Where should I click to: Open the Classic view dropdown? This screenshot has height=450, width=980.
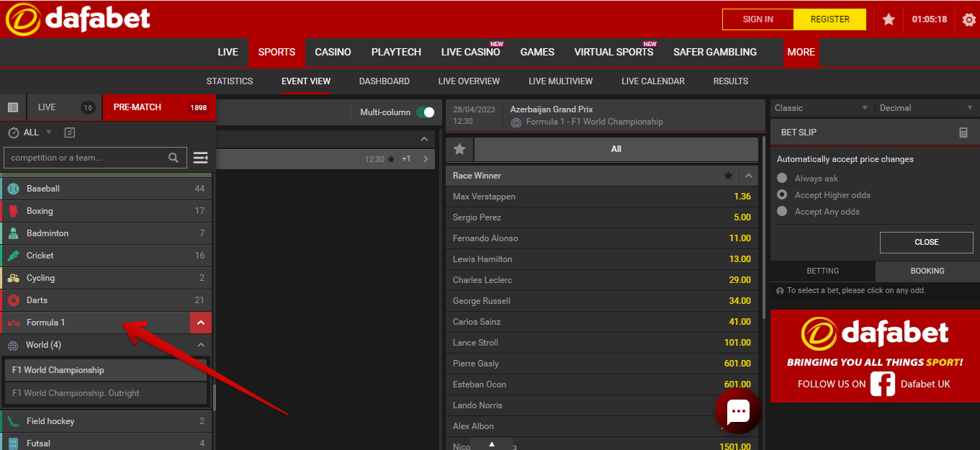pyautogui.click(x=822, y=108)
